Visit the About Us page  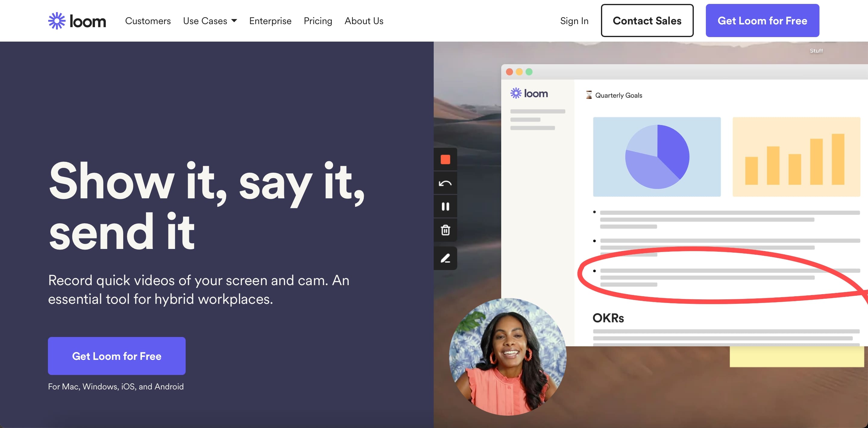coord(364,21)
